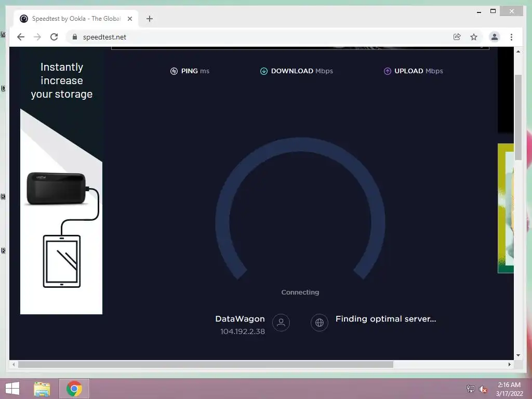
Task: Click the ad banner on the right side
Action: pos(506,208)
